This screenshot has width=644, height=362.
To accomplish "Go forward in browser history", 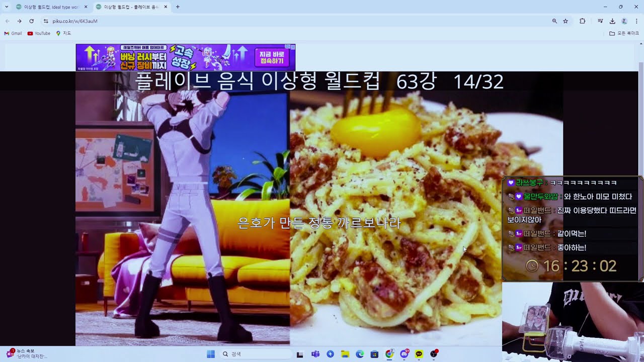I will point(19,21).
